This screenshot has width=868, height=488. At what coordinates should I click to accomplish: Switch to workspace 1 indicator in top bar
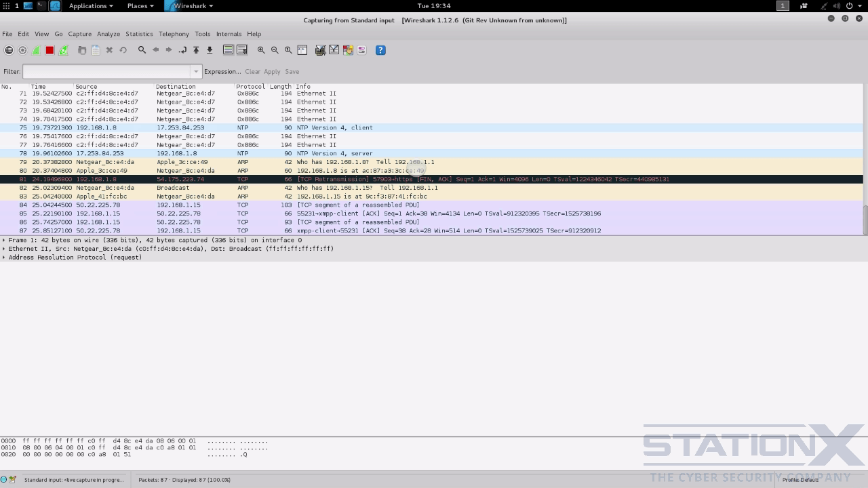tap(783, 5)
